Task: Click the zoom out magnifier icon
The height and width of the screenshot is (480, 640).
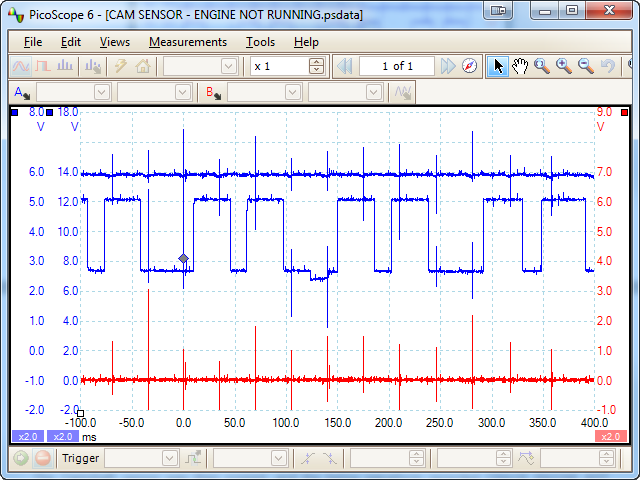Action: coord(586,66)
